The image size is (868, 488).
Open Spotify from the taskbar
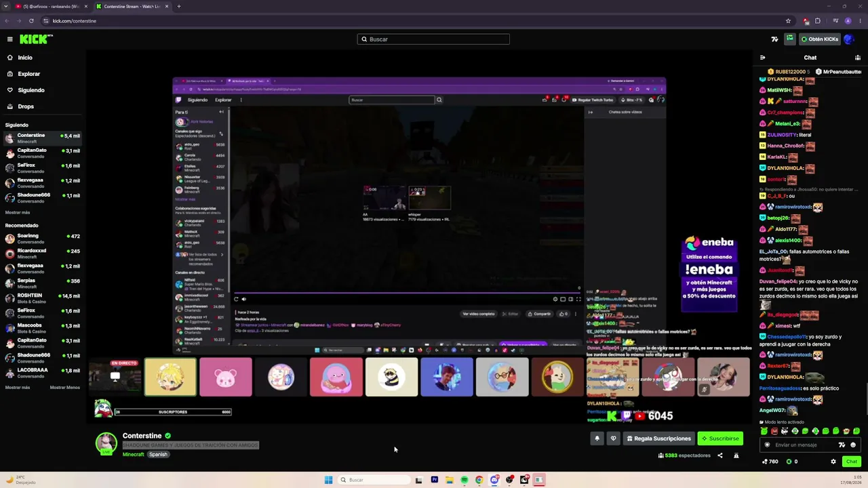coord(464,480)
